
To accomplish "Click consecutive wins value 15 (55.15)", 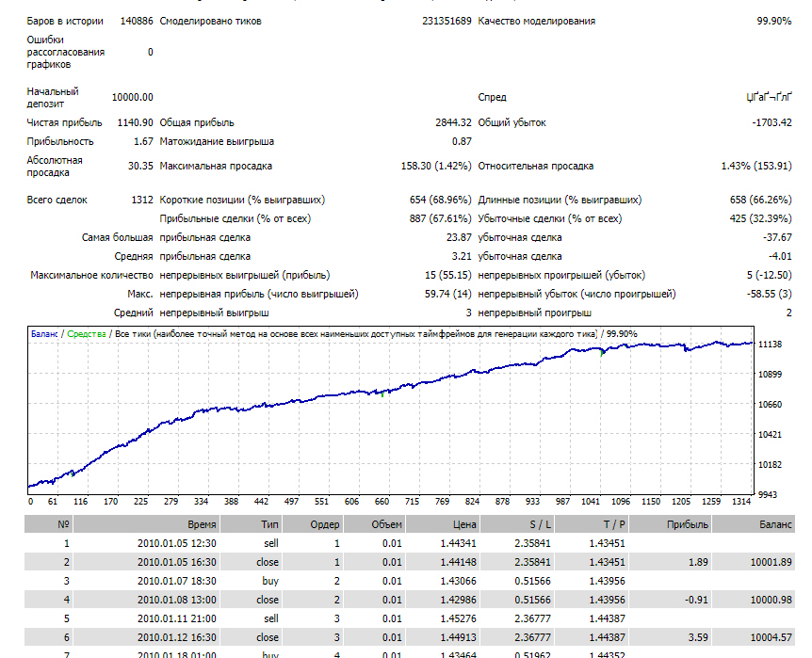I will pyautogui.click(x=448, y=275).
